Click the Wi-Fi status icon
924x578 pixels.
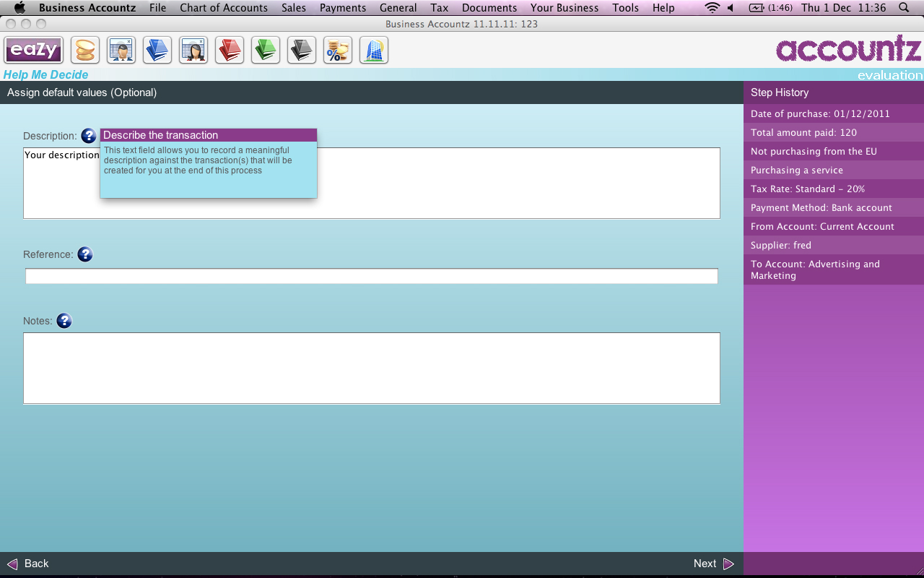tap(712, 8)
